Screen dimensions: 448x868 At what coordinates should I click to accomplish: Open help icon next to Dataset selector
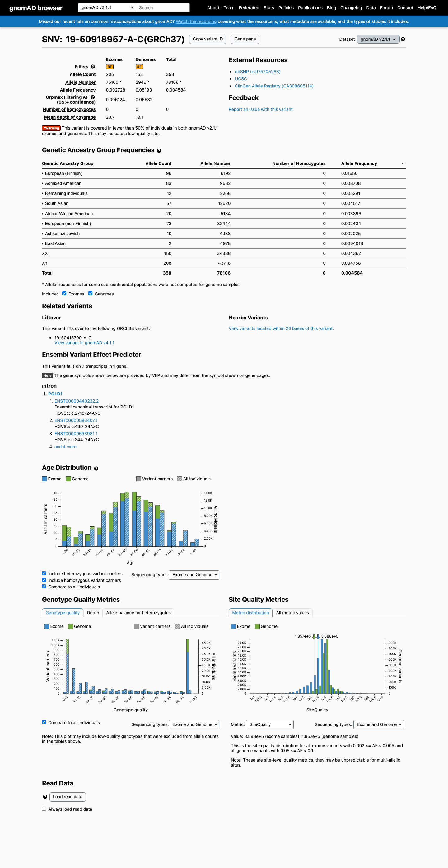click(403, 40)
